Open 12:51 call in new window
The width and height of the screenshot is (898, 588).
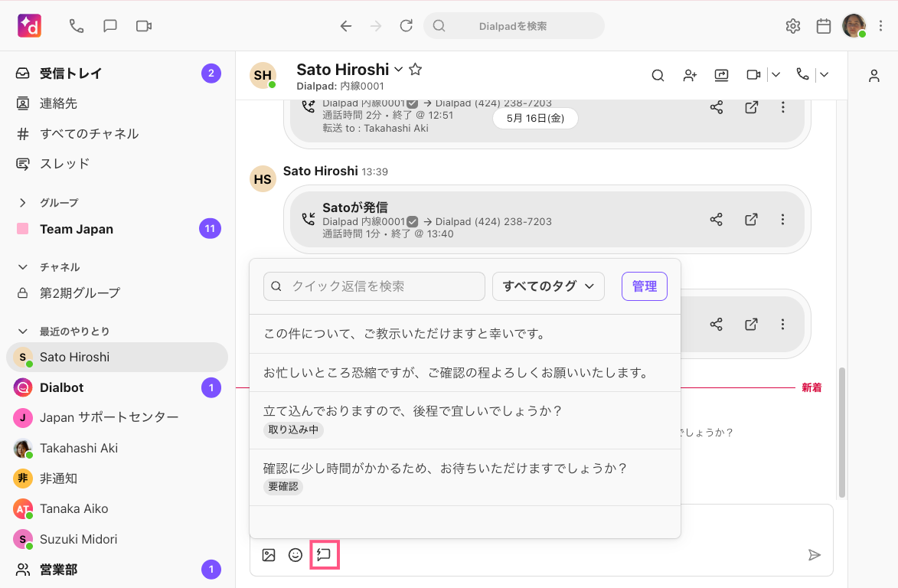click(751, 107)
